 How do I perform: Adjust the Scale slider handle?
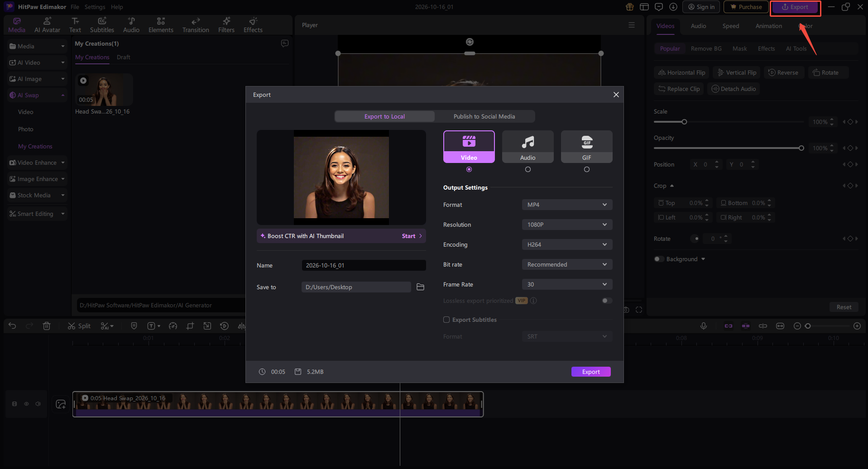pos(684,122)
